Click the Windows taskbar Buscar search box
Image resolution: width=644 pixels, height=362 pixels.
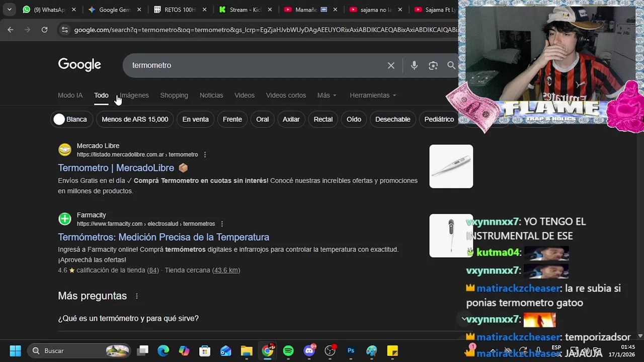[79, 350]
